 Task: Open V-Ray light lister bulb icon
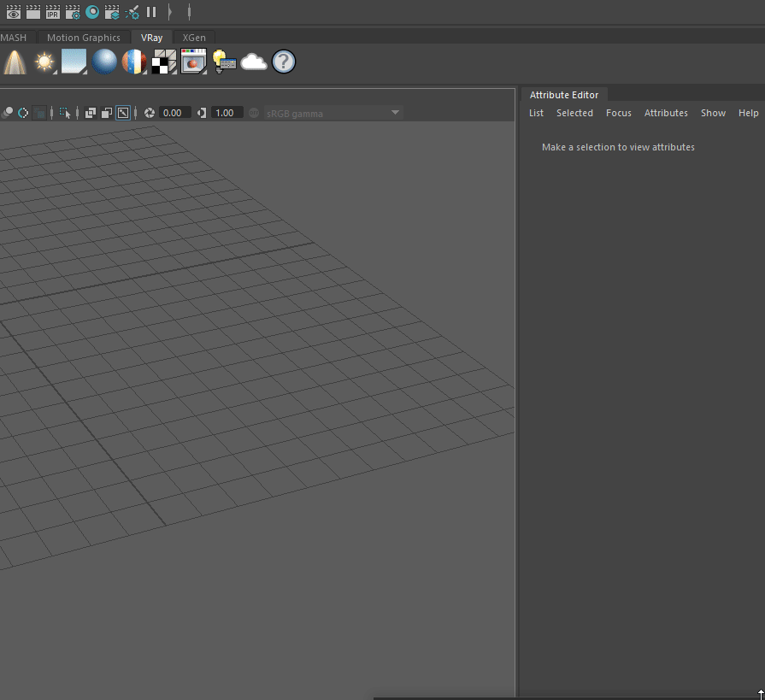(224, 62)
